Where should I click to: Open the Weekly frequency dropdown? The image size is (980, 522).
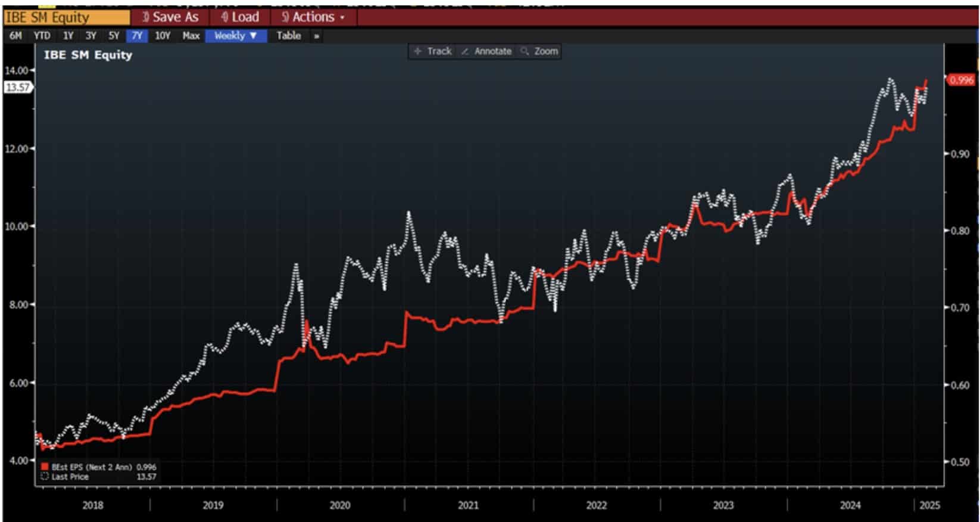pos(236,36)
